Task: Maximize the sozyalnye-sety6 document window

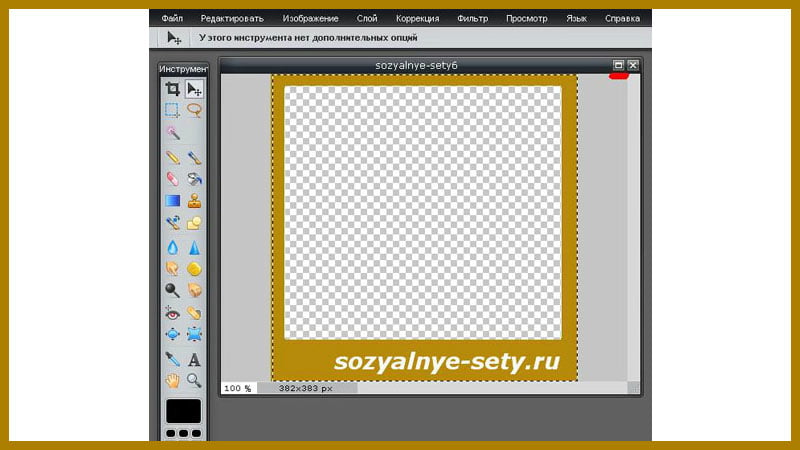Action: [618, 65]
